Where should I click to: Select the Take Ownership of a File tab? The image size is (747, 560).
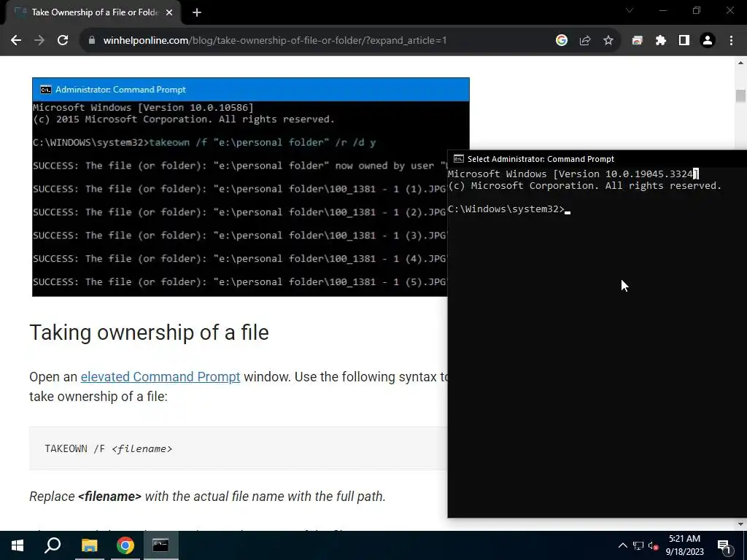tap(93, 13)
